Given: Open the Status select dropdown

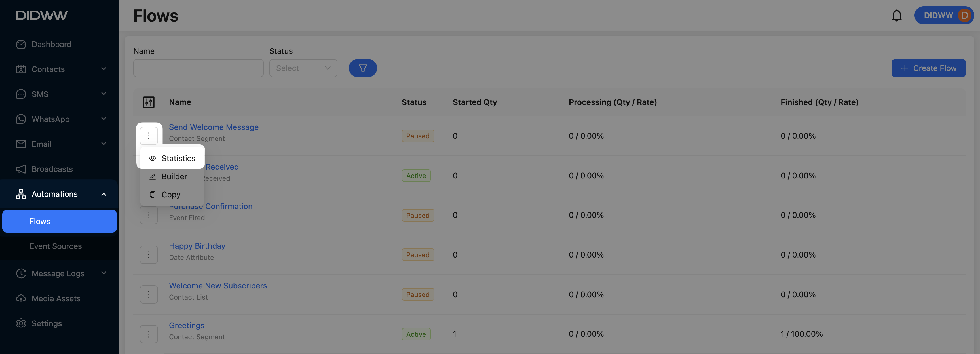Looking at the screenshot, I should 303,68.
